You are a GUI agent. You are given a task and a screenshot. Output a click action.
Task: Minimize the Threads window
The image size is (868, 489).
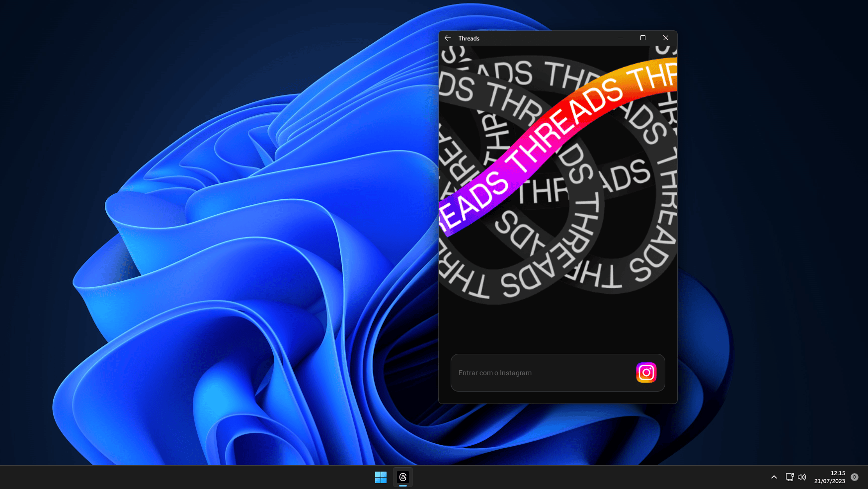pyautogui.click(x=621, y=38)
